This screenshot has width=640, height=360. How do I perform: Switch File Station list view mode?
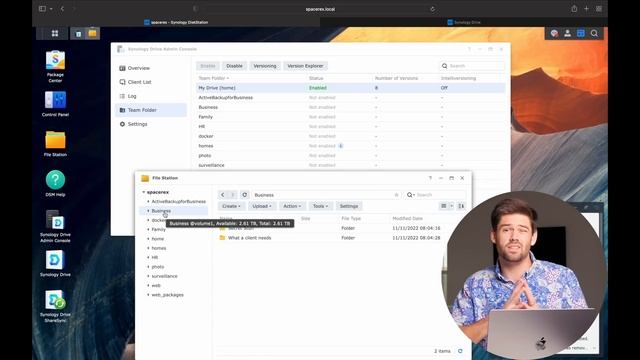pyautogui.click(x=444, y=206)
